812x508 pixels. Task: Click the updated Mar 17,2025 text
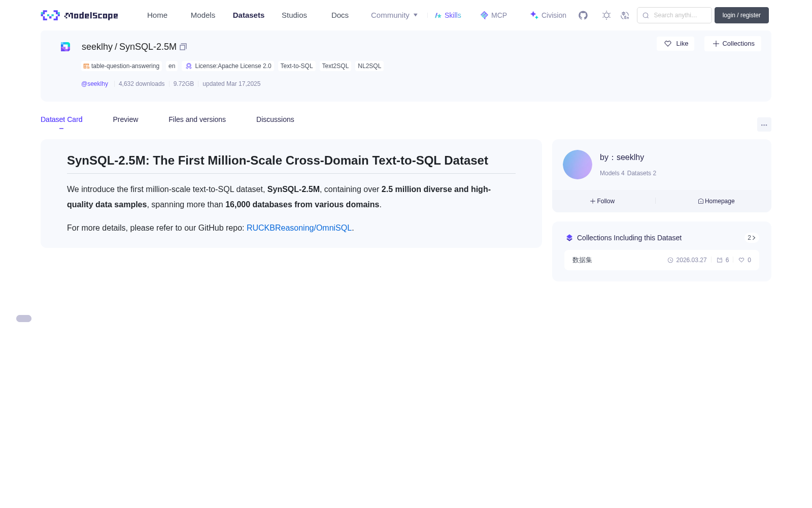pyautogui.click(x=231, y=84)
